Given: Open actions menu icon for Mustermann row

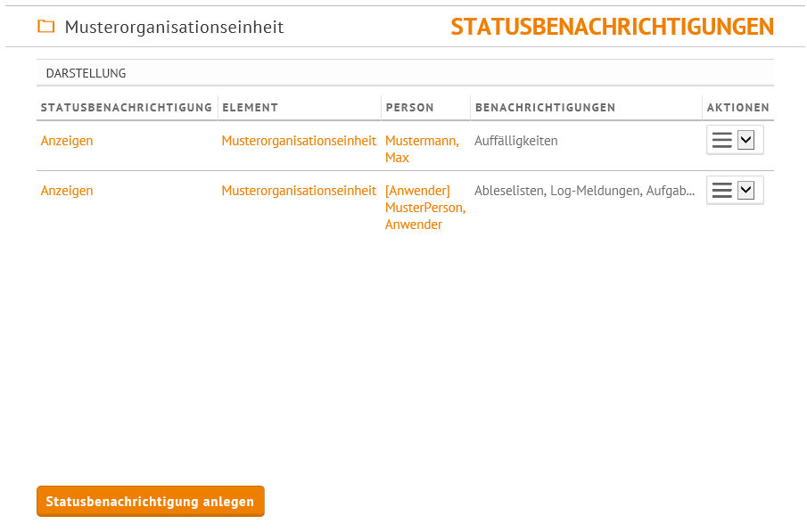Looking at the screenshot, I should tap(721, 140).
